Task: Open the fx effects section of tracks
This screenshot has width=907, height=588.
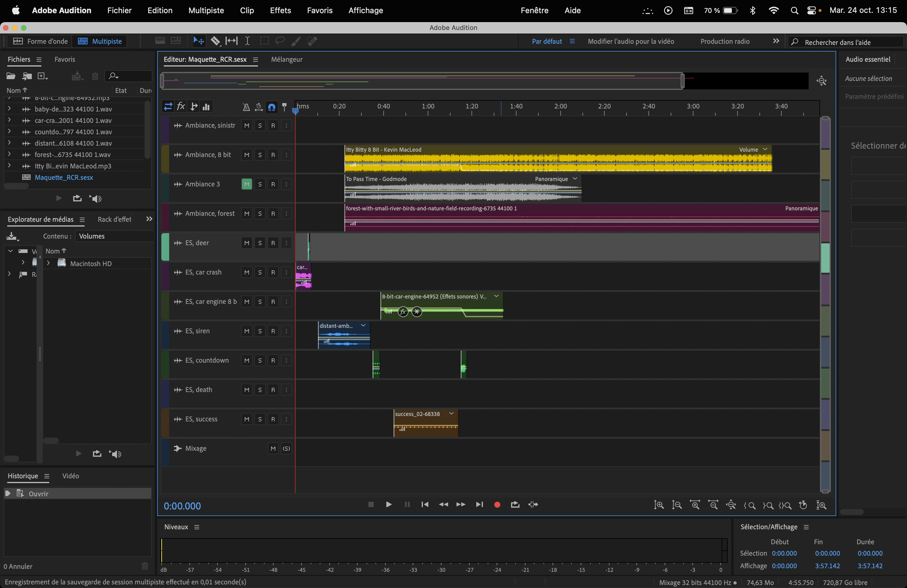Action: pos(181,107)
